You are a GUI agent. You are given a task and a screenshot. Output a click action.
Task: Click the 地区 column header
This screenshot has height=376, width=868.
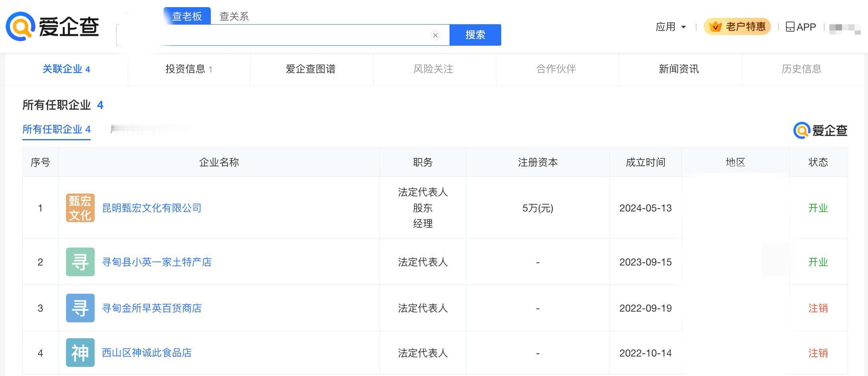click(x=735, y=162)
